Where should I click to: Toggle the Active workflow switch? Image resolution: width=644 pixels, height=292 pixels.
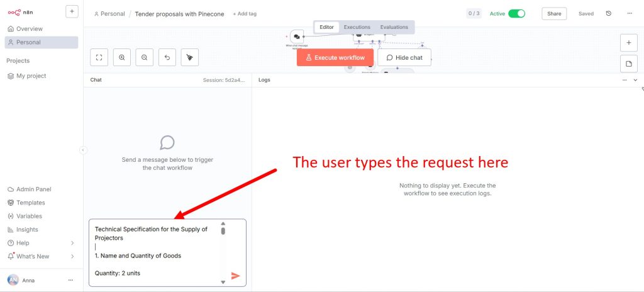click(x=516, y=13)
